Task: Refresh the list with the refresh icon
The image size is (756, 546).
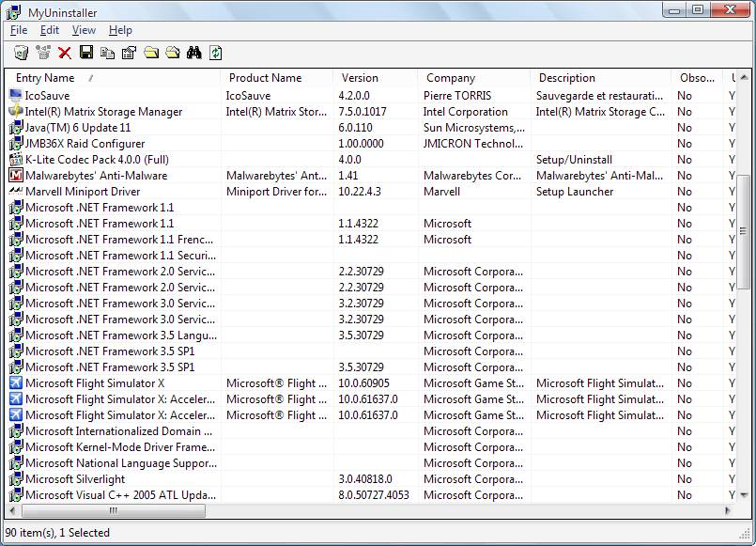Action: (x=215, y=53)
